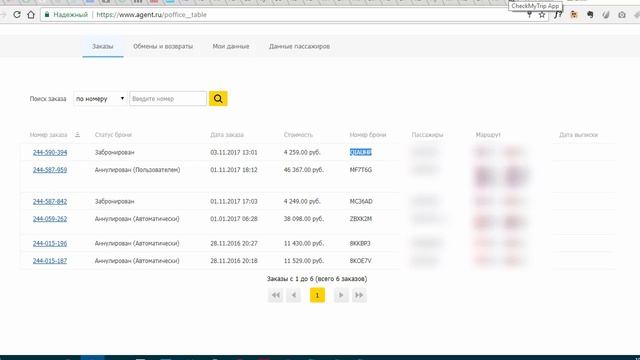Open order 244-587-842
This screenshot has width=640, height=360.
50,201
